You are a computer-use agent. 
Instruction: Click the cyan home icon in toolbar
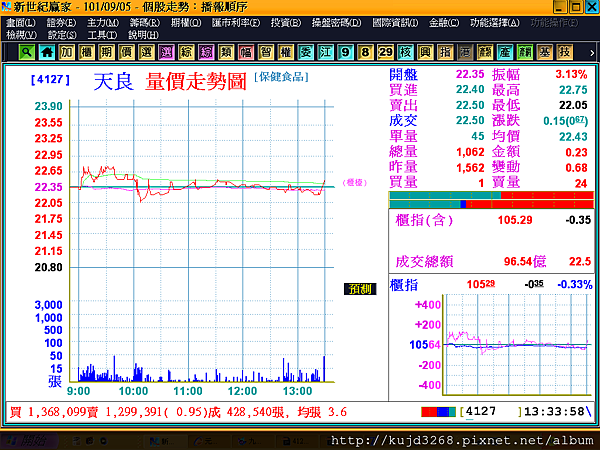click(x=47, y=52)
